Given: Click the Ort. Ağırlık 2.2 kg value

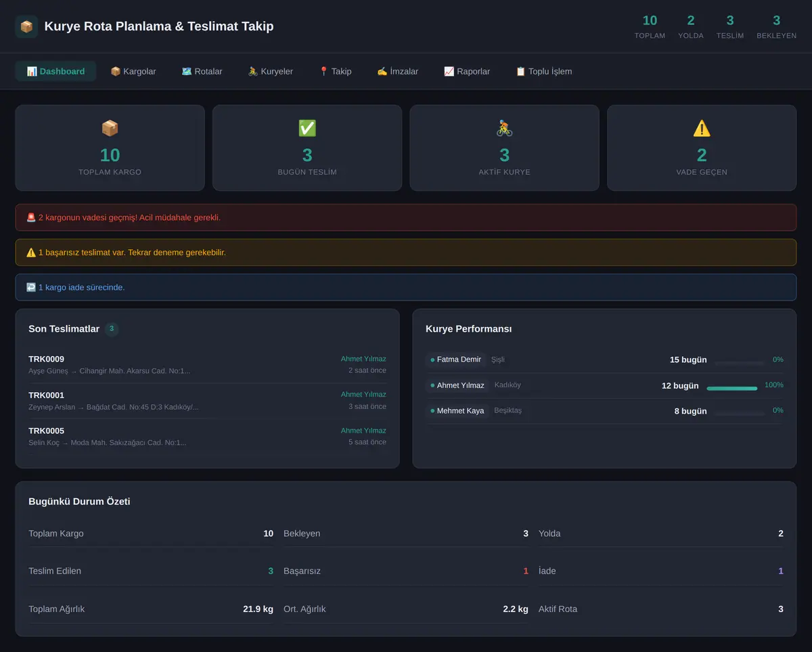Looking at the screenshot, I should tap(516, 609).
